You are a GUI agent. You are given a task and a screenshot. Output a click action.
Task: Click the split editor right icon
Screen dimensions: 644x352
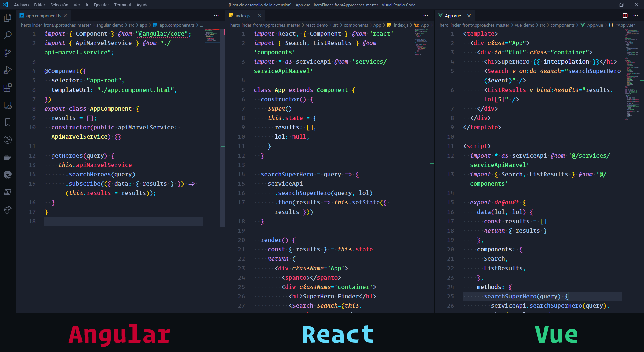click(x=625, y=16)
